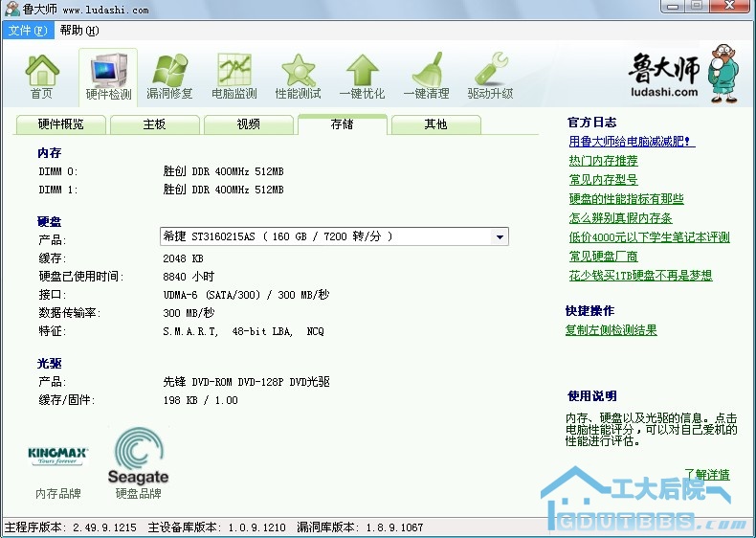Open the 帮助(H) menu
756x538 pixels.
(79, 31)
